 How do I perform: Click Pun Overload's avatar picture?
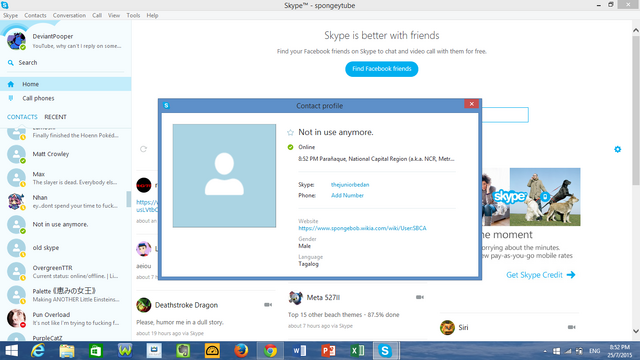coord(16,318)
